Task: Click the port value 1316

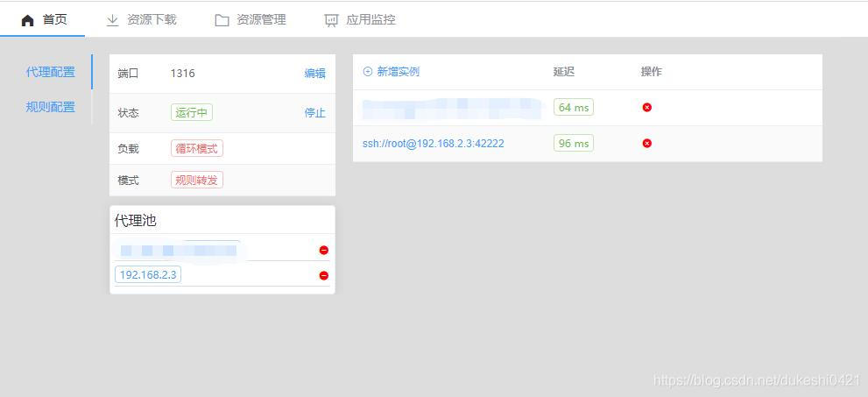Action: pos(183,73)
